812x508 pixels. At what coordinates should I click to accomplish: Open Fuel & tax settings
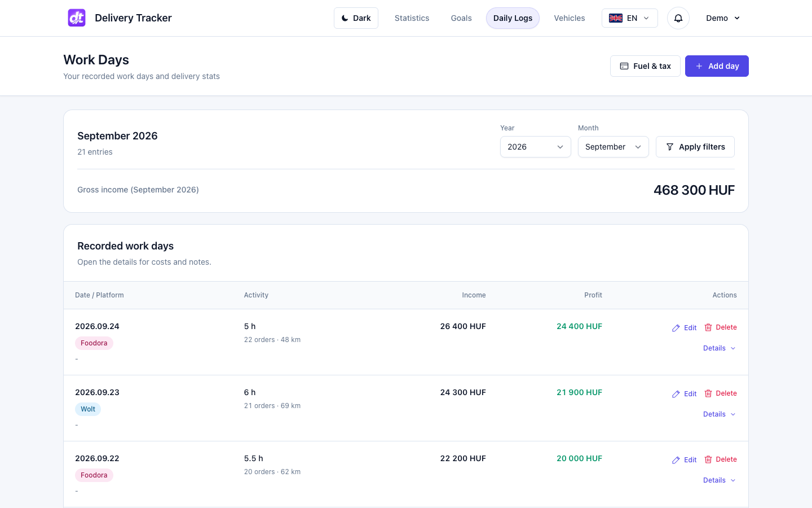pos(645,66)
